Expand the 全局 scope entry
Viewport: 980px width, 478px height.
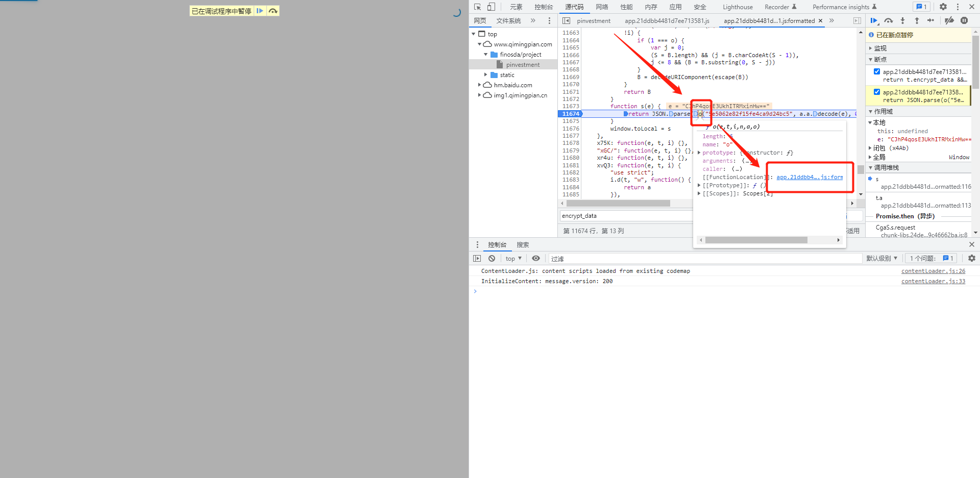[x=870, y=157]
